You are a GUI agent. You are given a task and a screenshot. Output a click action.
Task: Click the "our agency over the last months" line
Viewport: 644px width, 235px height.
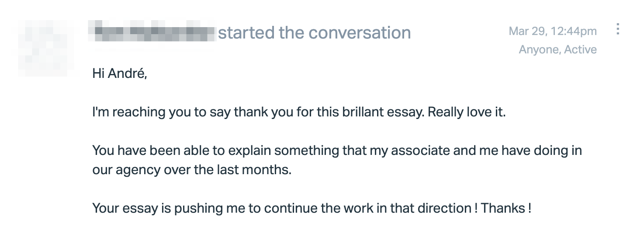(x=191, y=170)
